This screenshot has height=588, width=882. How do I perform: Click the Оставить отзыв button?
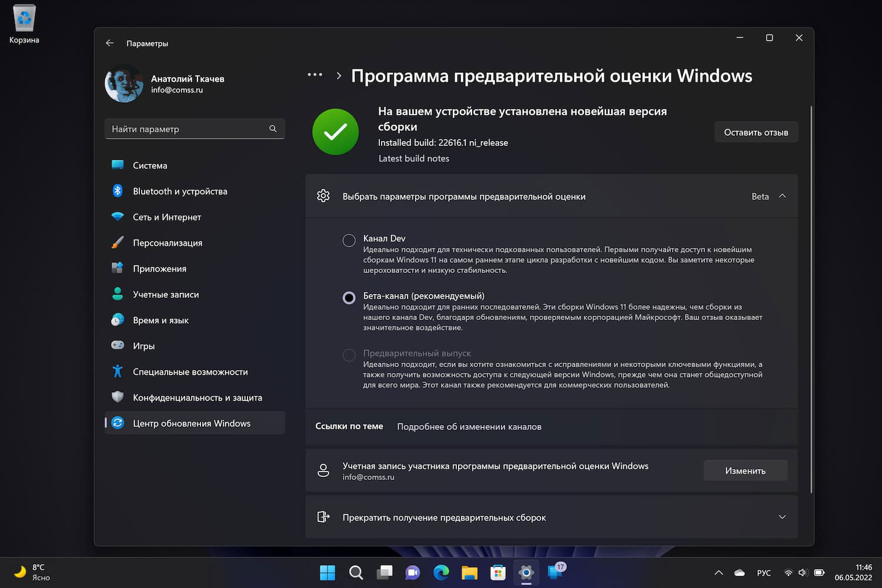pyautogui.click(x=756, y=132)
